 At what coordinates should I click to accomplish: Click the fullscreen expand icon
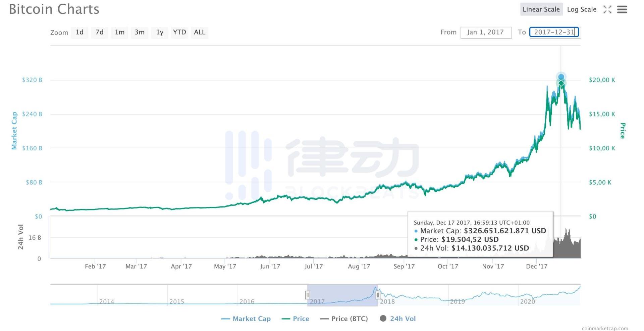click(x=607, y=9)
